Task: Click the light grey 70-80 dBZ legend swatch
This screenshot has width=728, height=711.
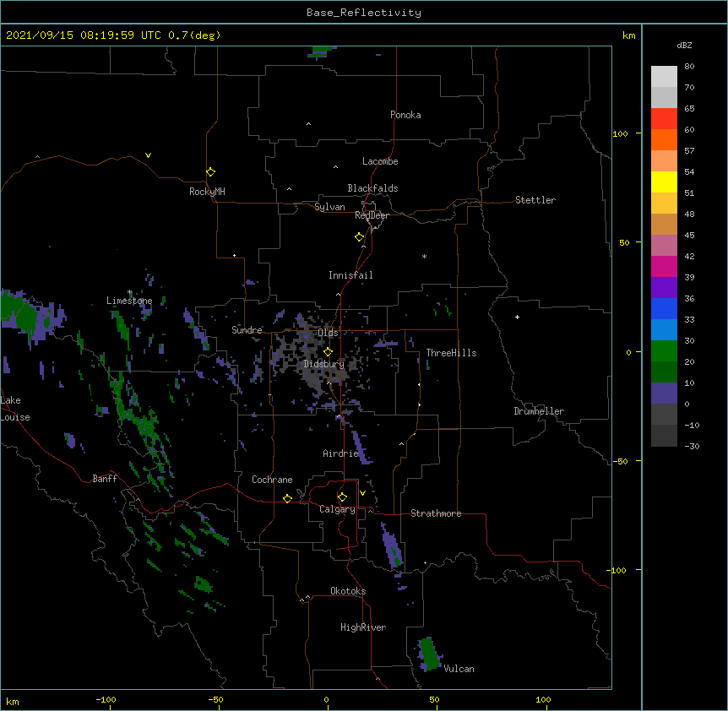Action: pos(664,76)
